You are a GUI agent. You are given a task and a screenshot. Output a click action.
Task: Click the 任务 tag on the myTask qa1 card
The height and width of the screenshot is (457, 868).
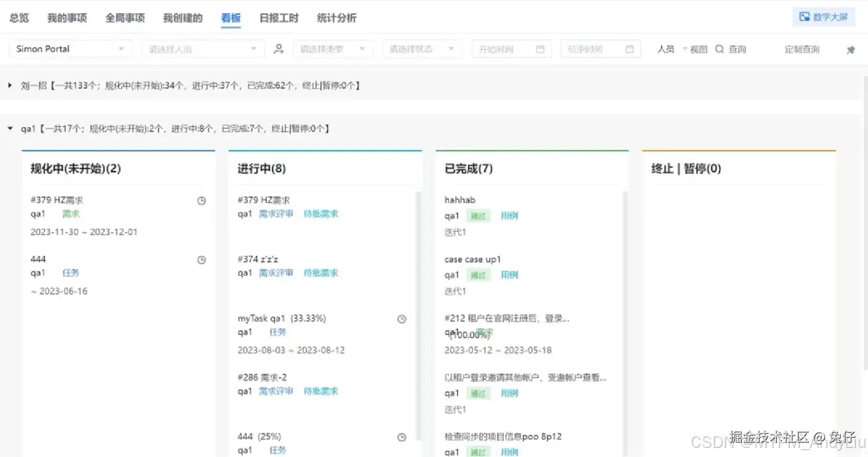point(278,332)
